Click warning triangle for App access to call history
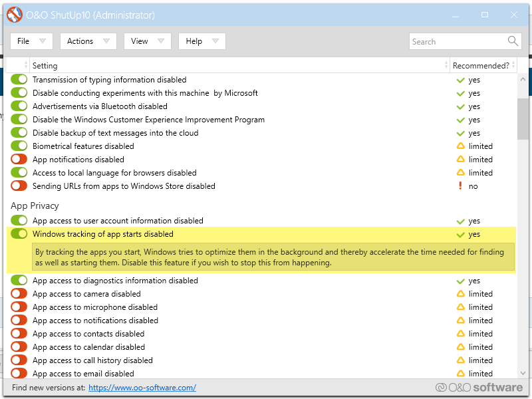This screenshot has width=532, height=399. click(x=460, y=360)
